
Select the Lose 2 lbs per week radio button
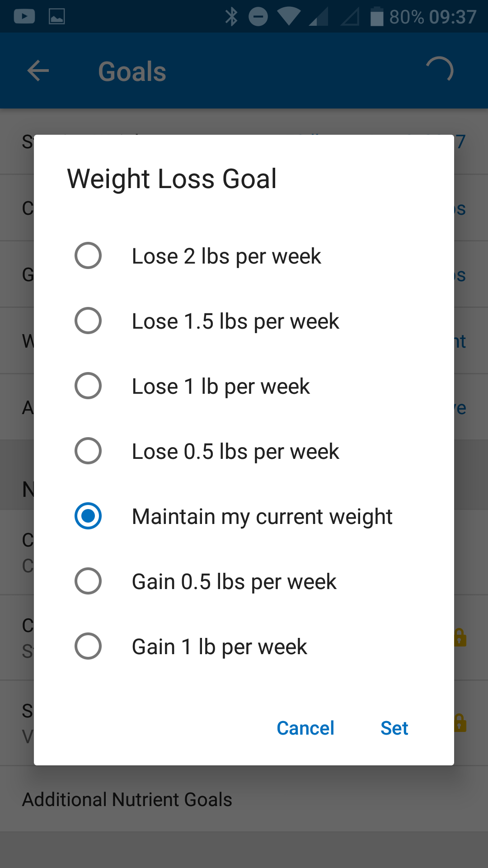pyautogui.click(x=88, y=256)
